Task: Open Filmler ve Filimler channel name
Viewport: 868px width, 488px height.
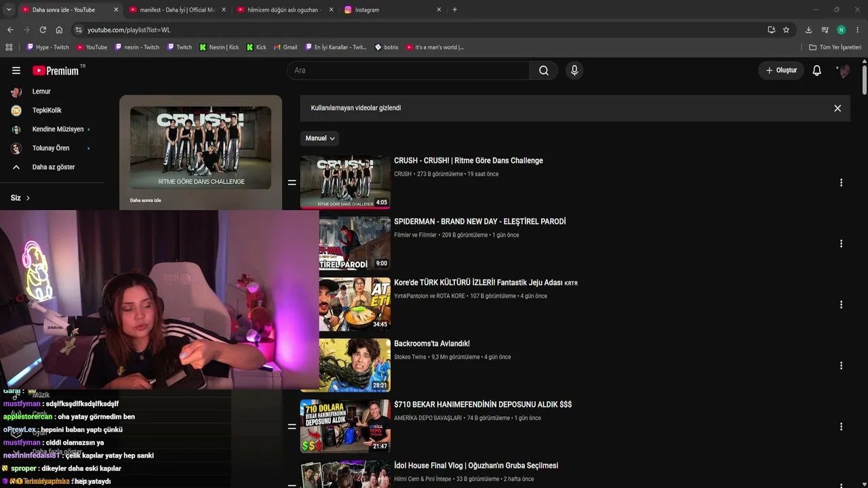Action: (x=415, y=235)
